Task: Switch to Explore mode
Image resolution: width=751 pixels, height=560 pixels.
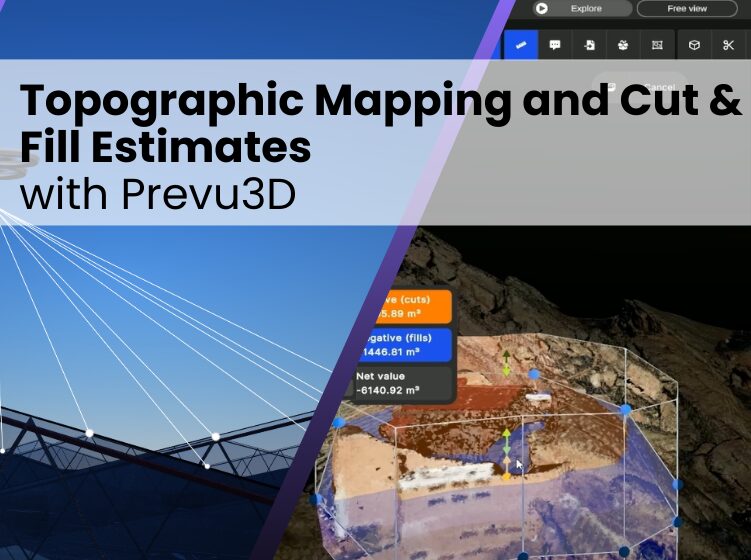Action: [x=582, y=9]
